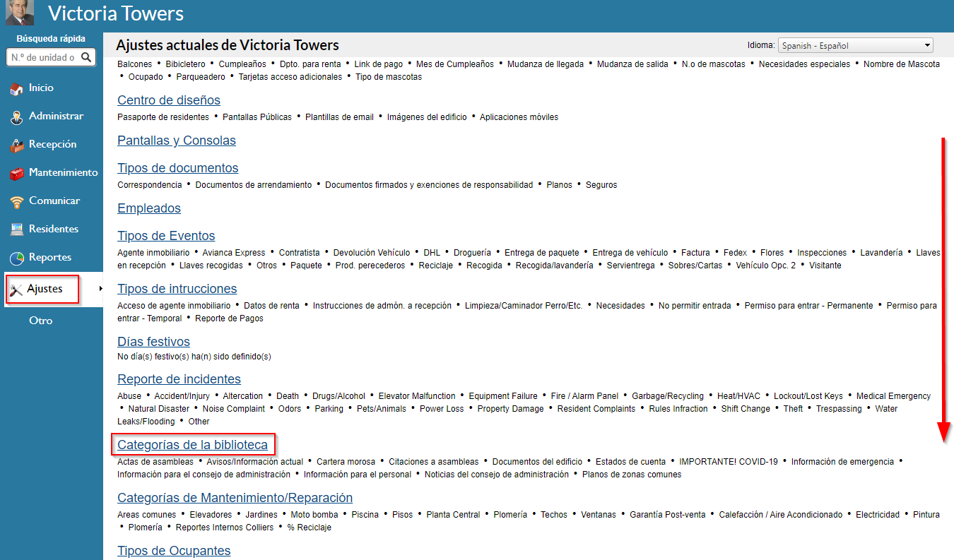Click 'Planos de zonas comunes' text

(632, 475)
